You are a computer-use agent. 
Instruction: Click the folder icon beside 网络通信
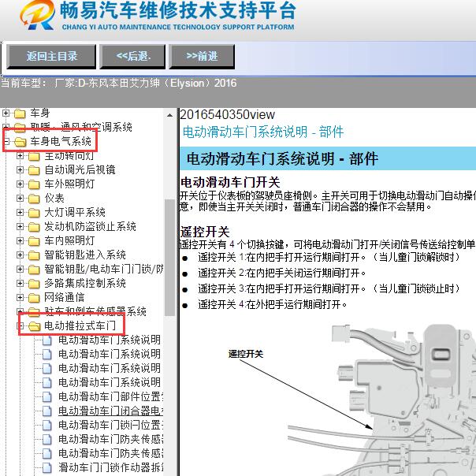click(x=34, y=298)
